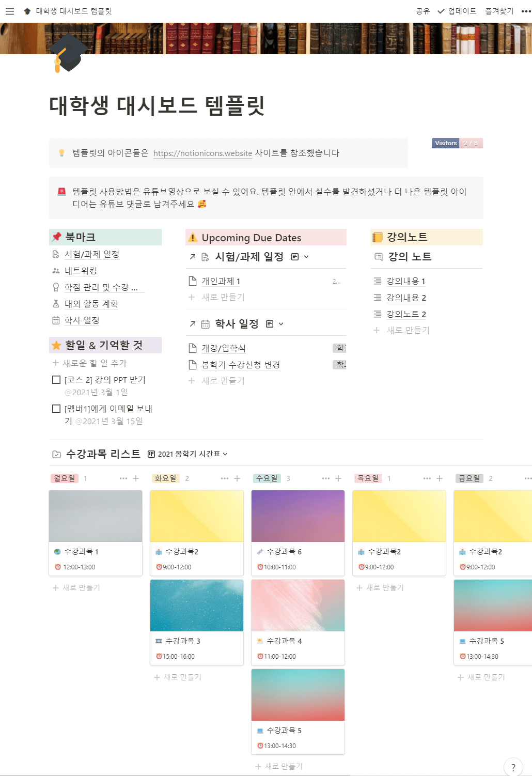Click the calendar icon beside 학사 일정
This screenshot has height=776, width=532.
coord(56,320)
